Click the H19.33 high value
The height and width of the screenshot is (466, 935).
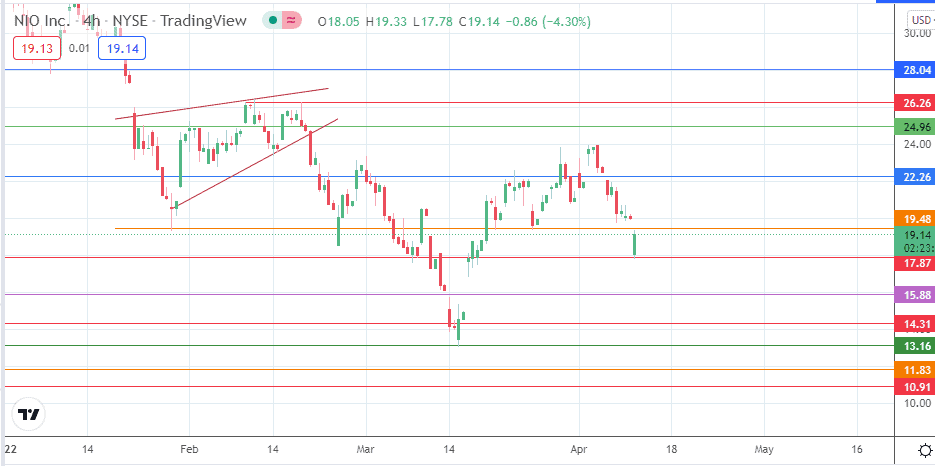(x=386, y=21)
